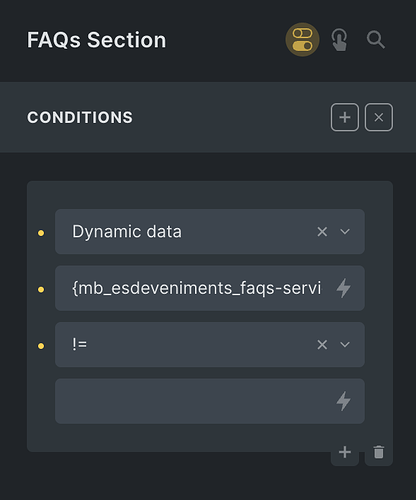The height and width of the screenshot is (500, 416).
Task: Clear the Dynamic data selection
Action: (x=322, y=232)
